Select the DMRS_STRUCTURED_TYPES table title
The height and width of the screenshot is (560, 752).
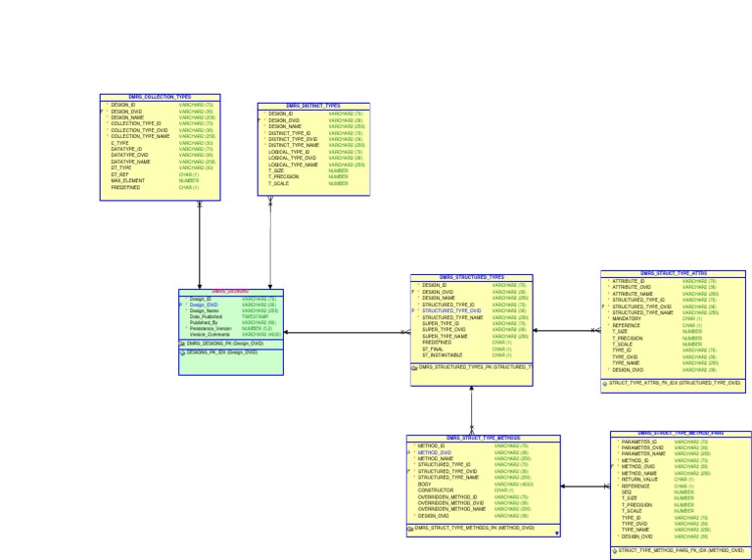point(471,277)
